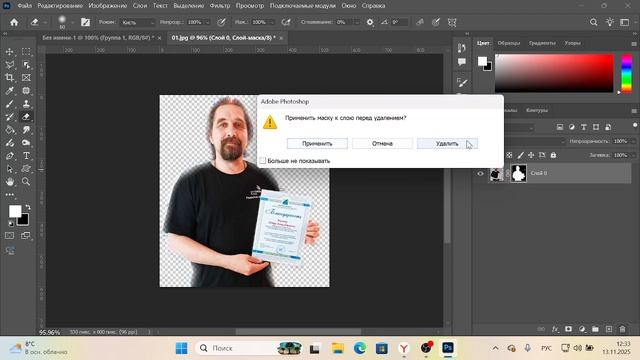The height and width of the screenshot is (360, 640).
Task: Click the toolbox foreground color swatch
Action: click(15, 211)
